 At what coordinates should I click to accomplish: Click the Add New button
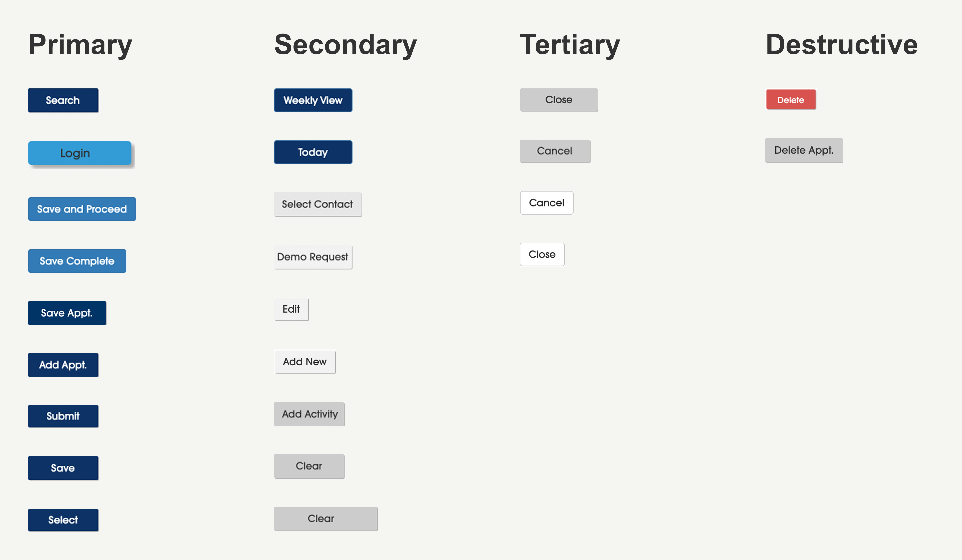tap(305, 362)
